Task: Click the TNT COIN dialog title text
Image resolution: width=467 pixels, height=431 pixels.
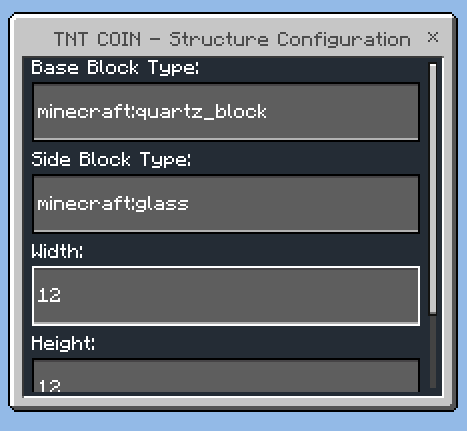Action: (x=232, y=40)
